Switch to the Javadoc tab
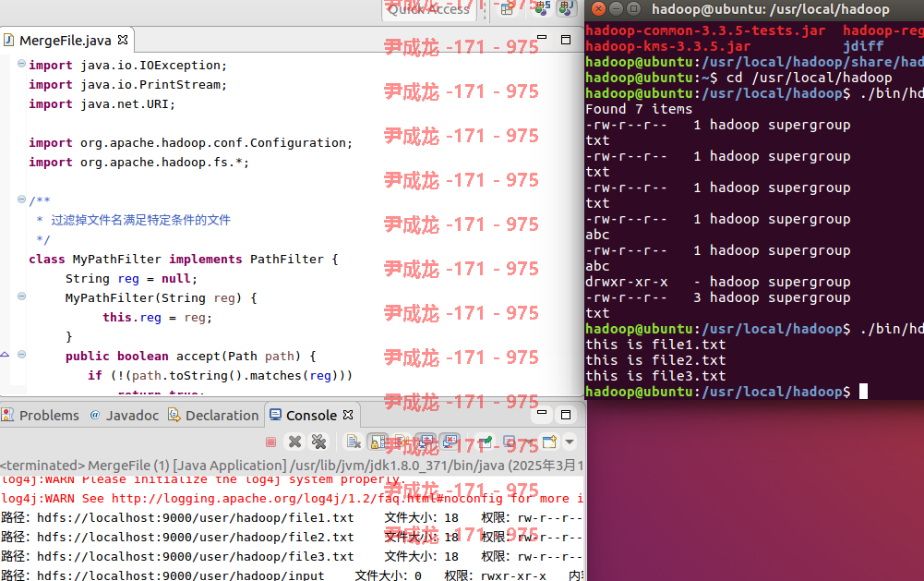The height and width of the screenshot is (581, 924). [x=125, y=416]
